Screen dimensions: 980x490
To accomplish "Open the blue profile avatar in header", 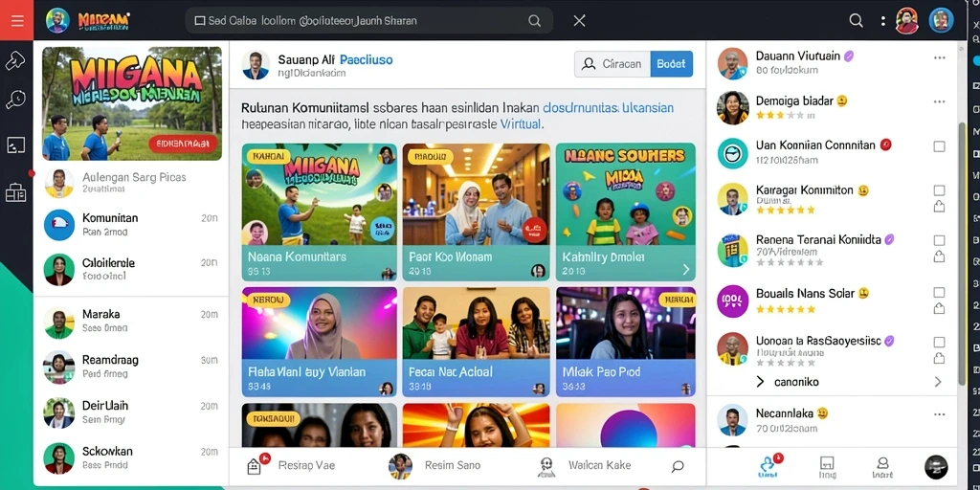I will tap(941, 21).
